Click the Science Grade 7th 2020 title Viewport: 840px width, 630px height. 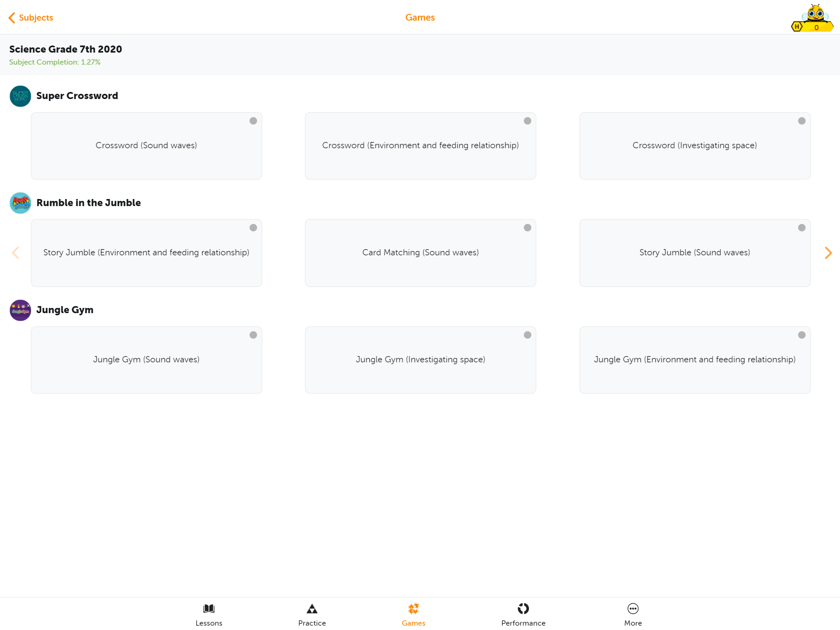[66, 50]
